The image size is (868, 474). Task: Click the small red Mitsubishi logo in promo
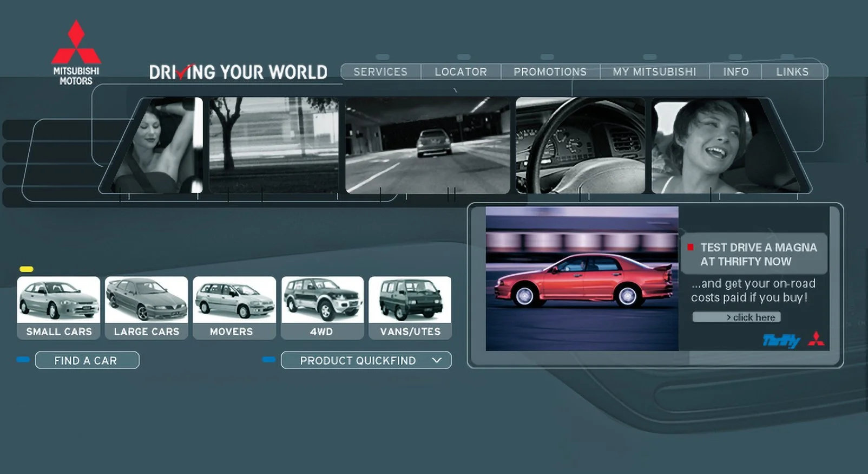coord(816,339)
